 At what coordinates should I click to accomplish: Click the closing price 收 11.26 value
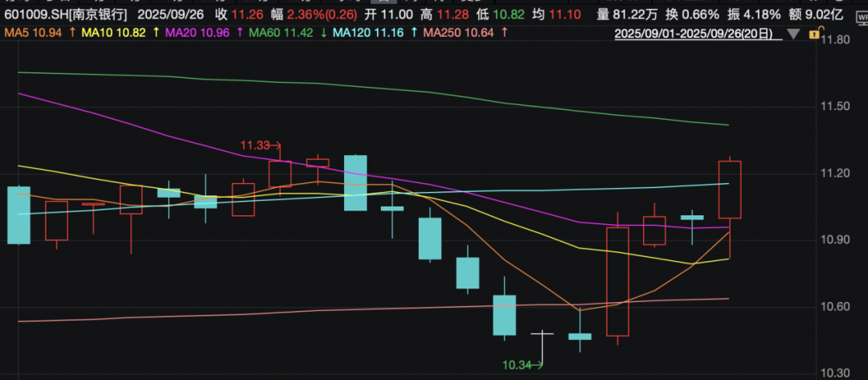coord(238,14)
